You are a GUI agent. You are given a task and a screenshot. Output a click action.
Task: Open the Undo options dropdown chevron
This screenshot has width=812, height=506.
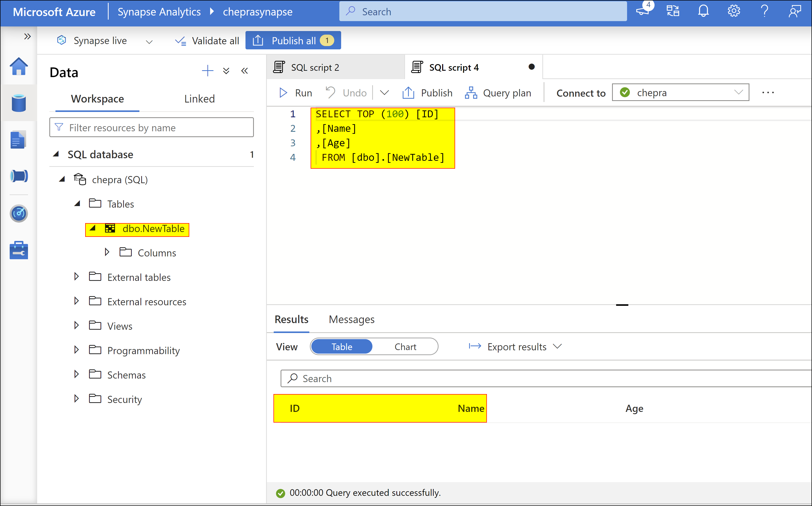(x=385, y=92)
